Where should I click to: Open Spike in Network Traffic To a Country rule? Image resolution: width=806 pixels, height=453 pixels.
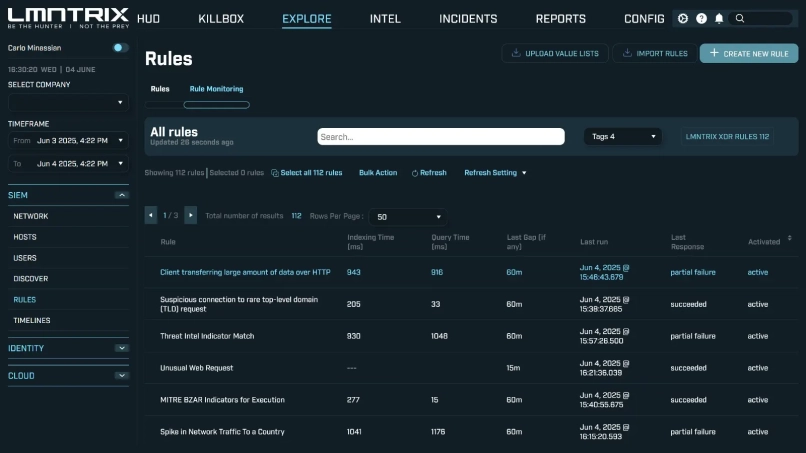[x=222, y=431]
